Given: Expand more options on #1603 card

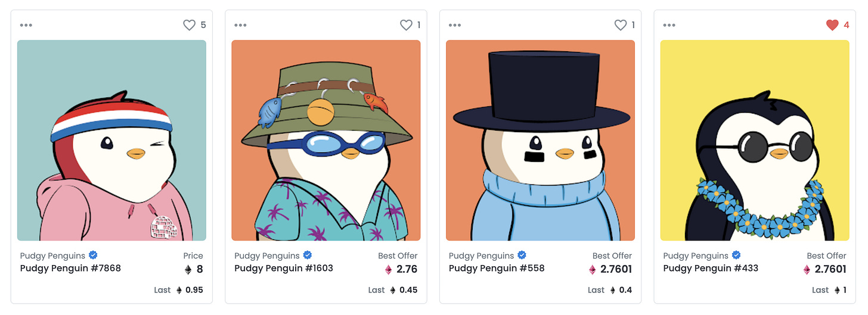Looking at the screenshot, I should click(x=240, y=25).
